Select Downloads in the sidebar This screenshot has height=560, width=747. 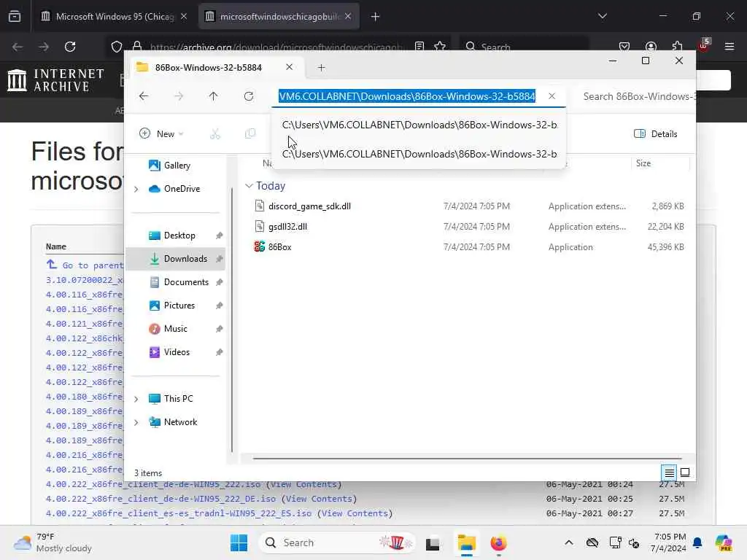click(176, 259)
